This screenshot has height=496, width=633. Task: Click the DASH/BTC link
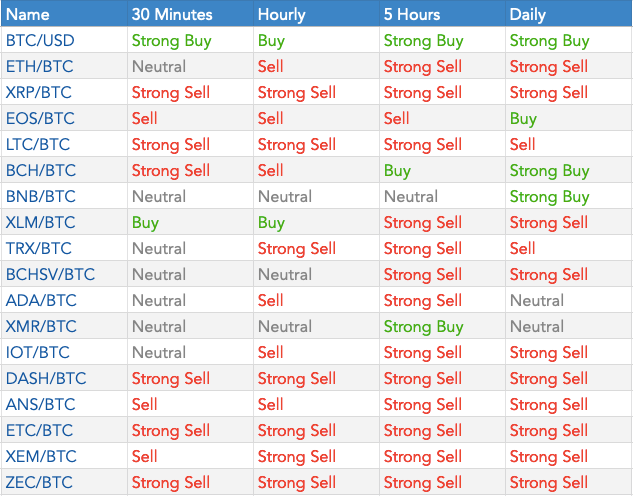pos(45,379)
